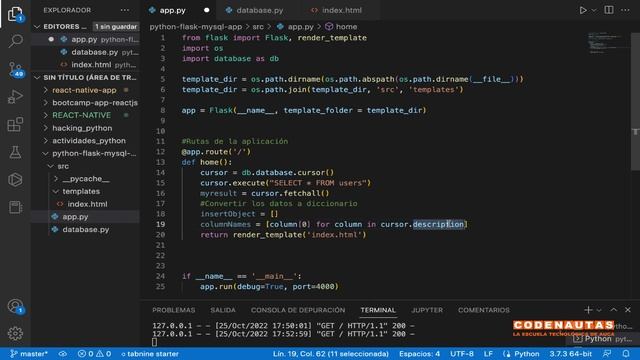Select the Terminal panel tab

coord(378,310)
